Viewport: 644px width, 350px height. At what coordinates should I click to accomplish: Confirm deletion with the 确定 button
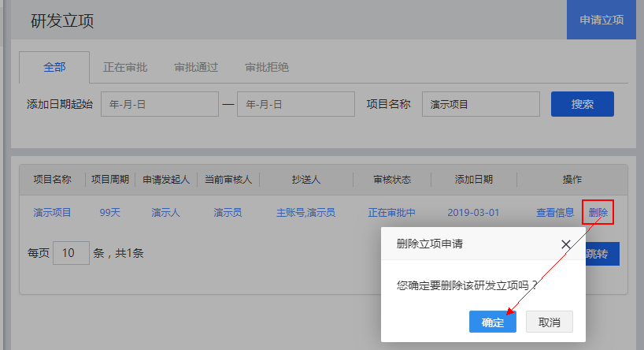492,322
